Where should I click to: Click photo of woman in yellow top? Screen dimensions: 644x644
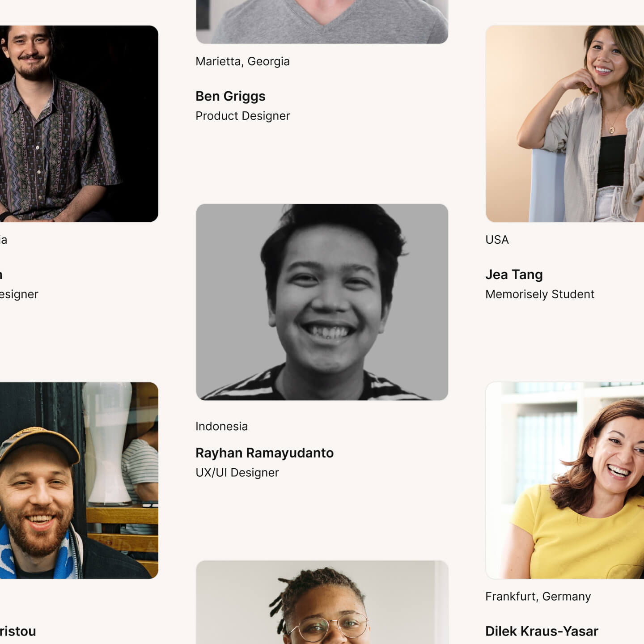(x=564, y=480)
